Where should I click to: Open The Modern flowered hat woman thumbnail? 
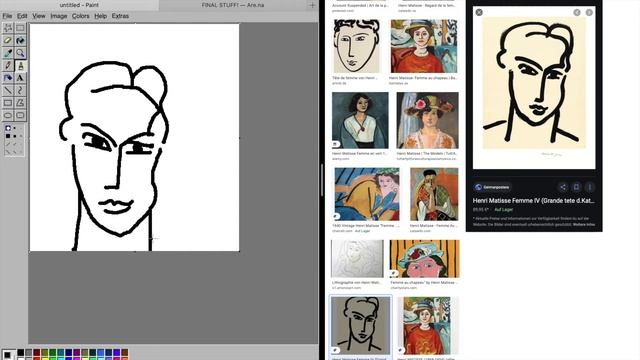pyautogui.click(x=427, y=120)
